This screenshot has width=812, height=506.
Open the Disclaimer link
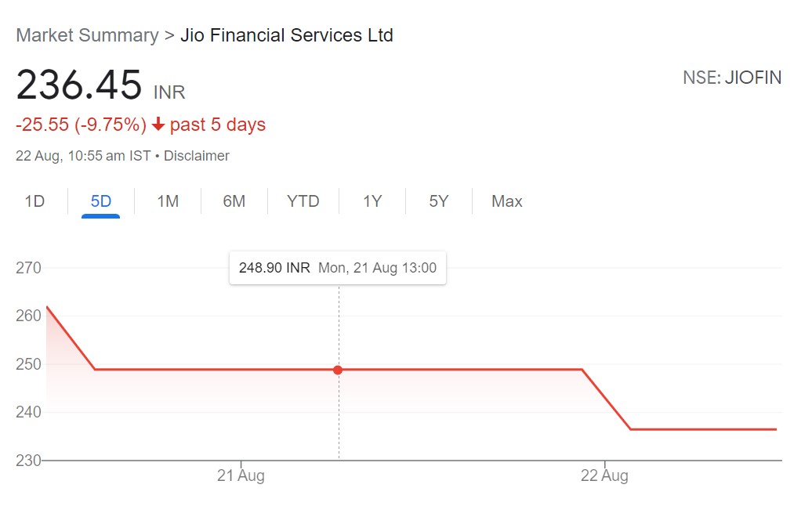click(196, 156)
